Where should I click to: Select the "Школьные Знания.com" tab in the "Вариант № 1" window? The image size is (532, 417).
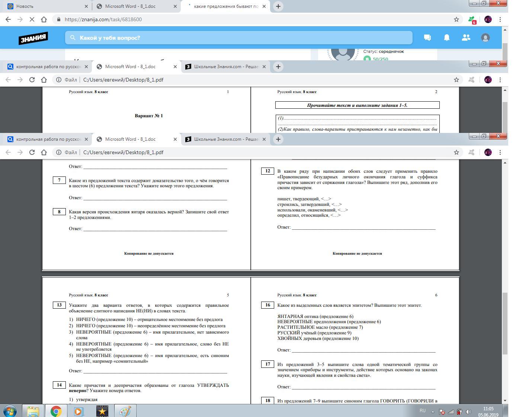click(225, 67)
